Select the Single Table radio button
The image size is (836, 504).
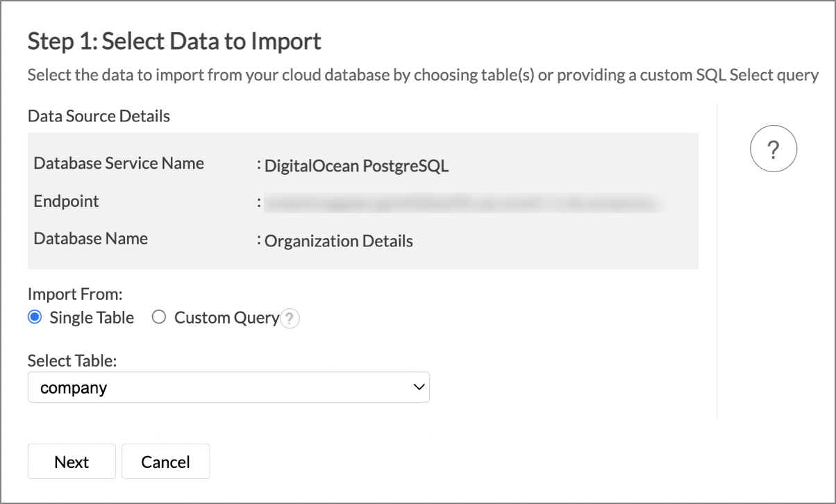click(x=35, y=317)
